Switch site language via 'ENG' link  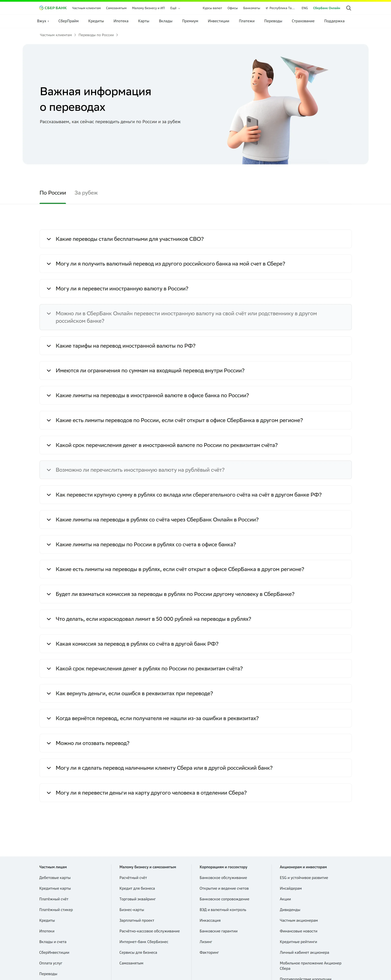[x=305, y=8]
